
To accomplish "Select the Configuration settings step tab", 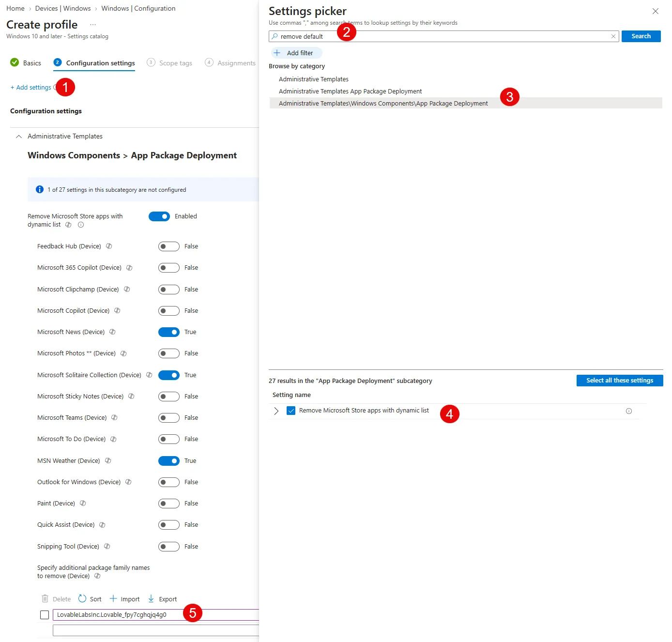I will tap(94, 63).
